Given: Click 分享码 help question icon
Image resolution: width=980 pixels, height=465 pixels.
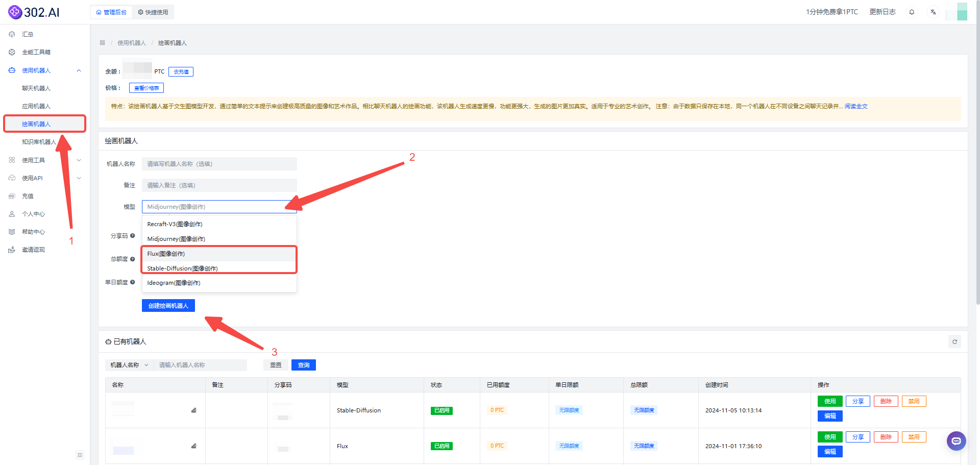Looking at the screenshot, I should pos(133,236).
